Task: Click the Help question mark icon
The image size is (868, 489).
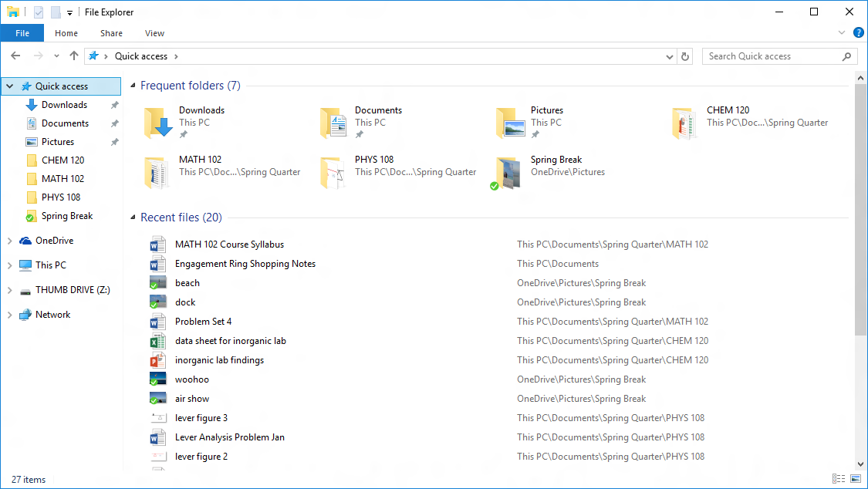Action: (x=858, y=32)
